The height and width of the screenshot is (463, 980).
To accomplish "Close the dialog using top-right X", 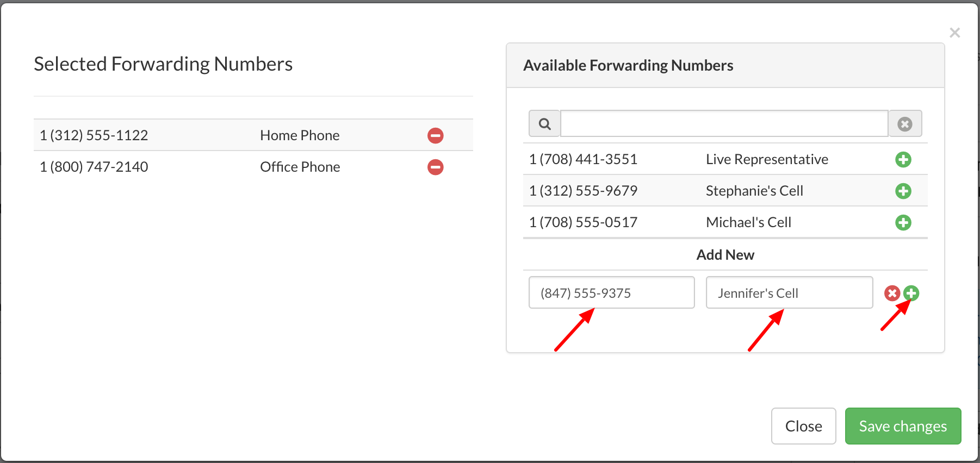I will pos(954,33).
